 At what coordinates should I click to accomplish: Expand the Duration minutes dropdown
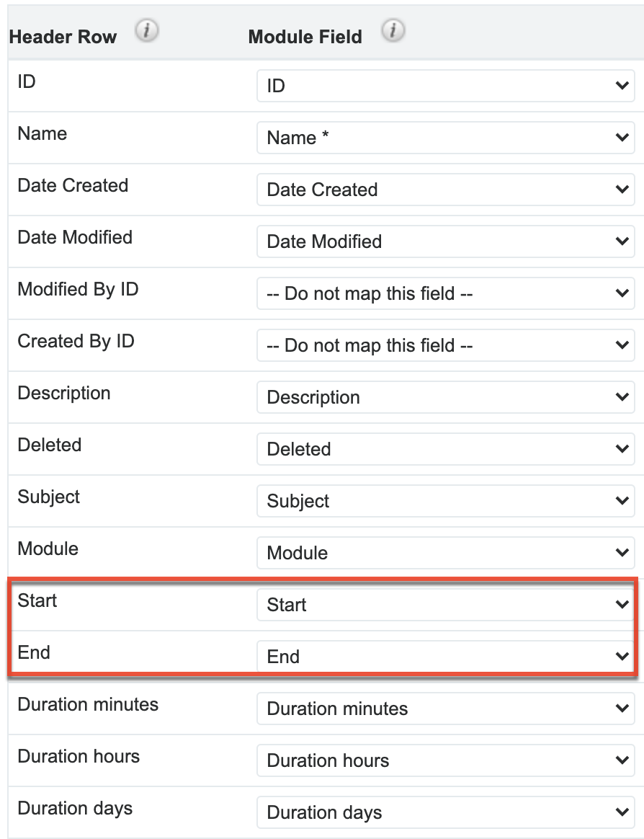446,709
